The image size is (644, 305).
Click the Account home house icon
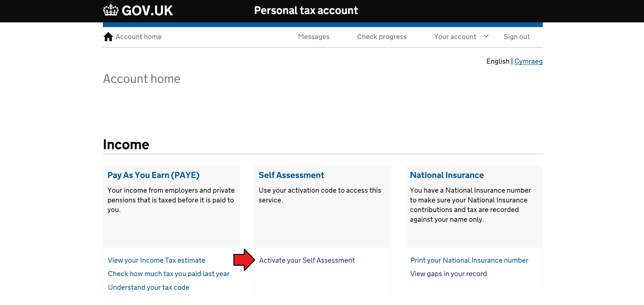point(108,37)
